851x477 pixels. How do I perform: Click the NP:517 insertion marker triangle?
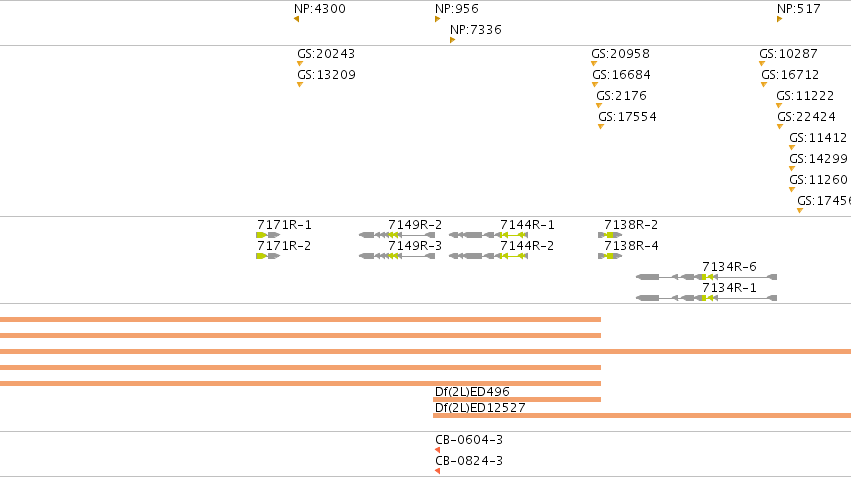click(779, 19)
